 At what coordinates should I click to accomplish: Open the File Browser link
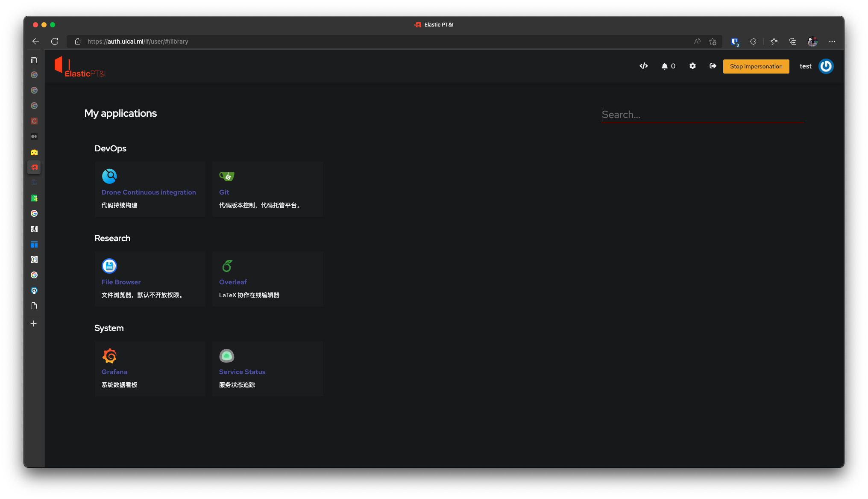pos(121,282)
